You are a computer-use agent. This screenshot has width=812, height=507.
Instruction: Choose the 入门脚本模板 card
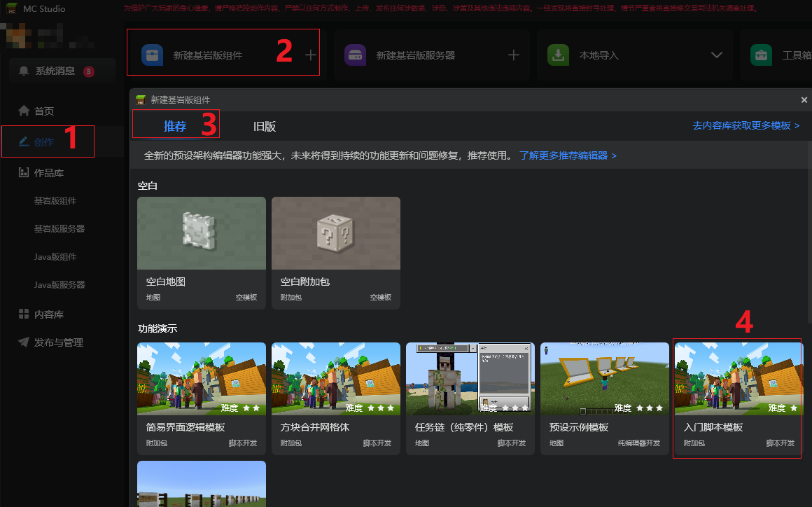(x=739, y=398)
